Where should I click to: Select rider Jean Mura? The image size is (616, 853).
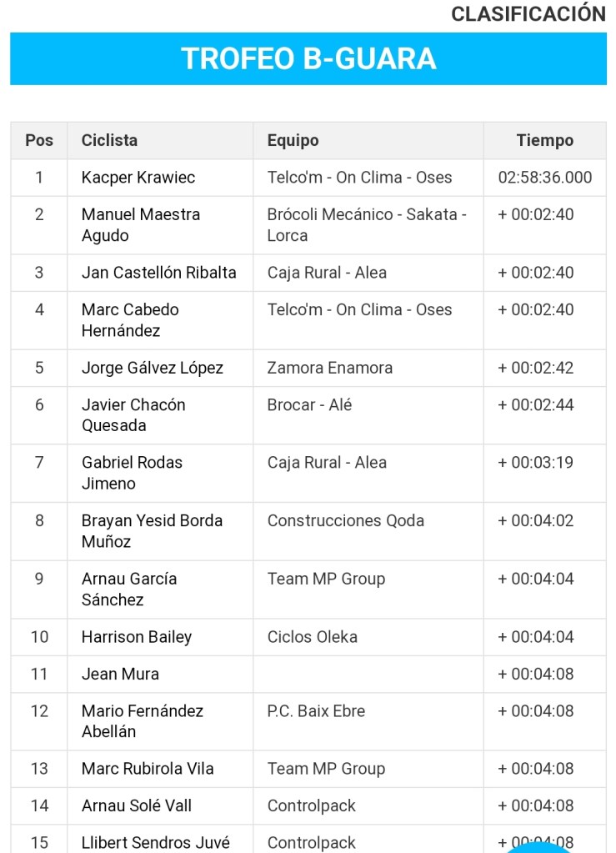click(x=120, y=674)
